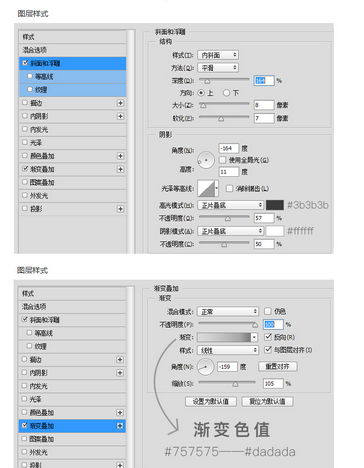This screenshot has height=468, width=364.
Task: Click the 大小 value field showing 8
Action: [264, 105]
